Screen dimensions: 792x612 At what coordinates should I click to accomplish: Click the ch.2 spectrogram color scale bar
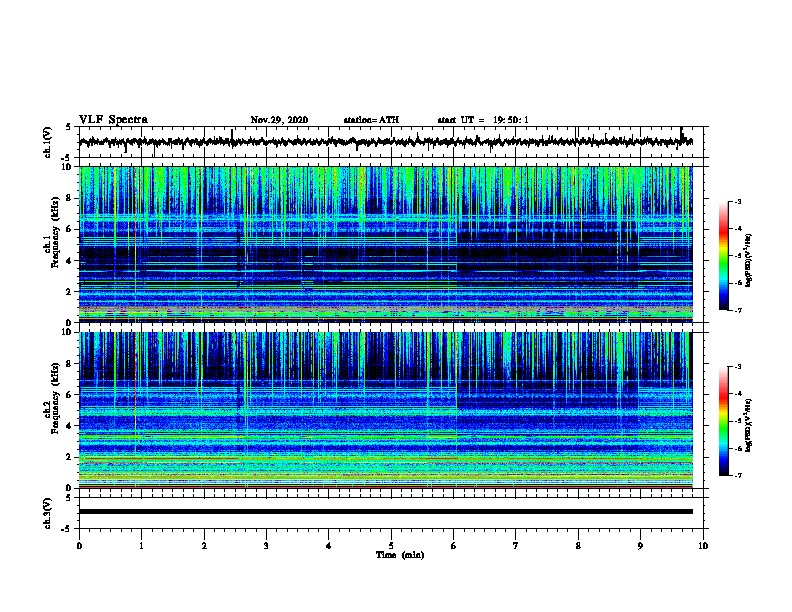tap(723, 421)
